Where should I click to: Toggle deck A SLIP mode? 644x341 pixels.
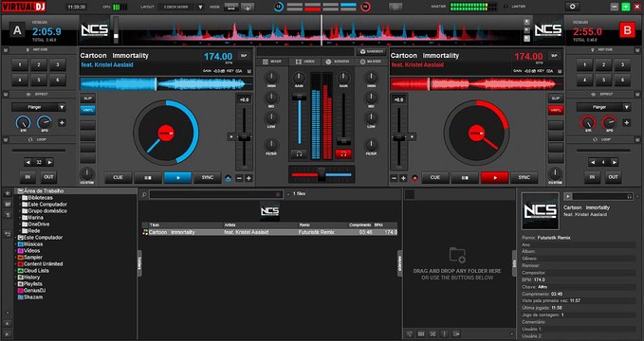click(x=87, y=99)
